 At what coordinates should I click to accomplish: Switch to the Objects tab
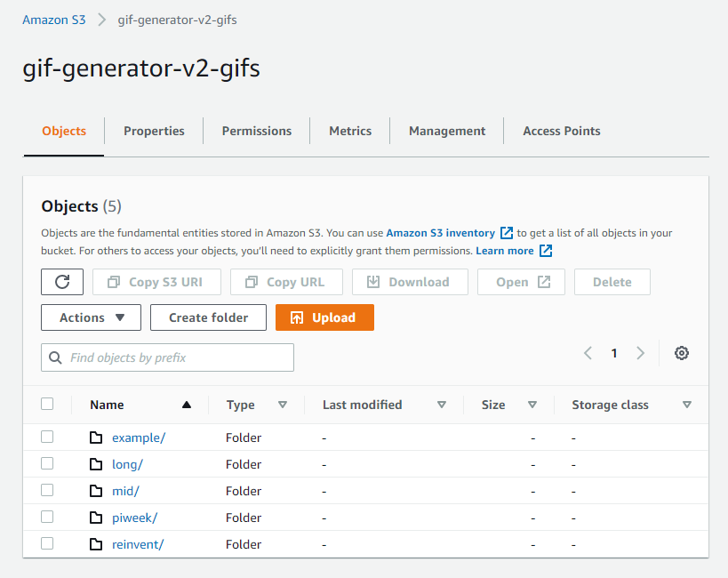click(64, 131)
